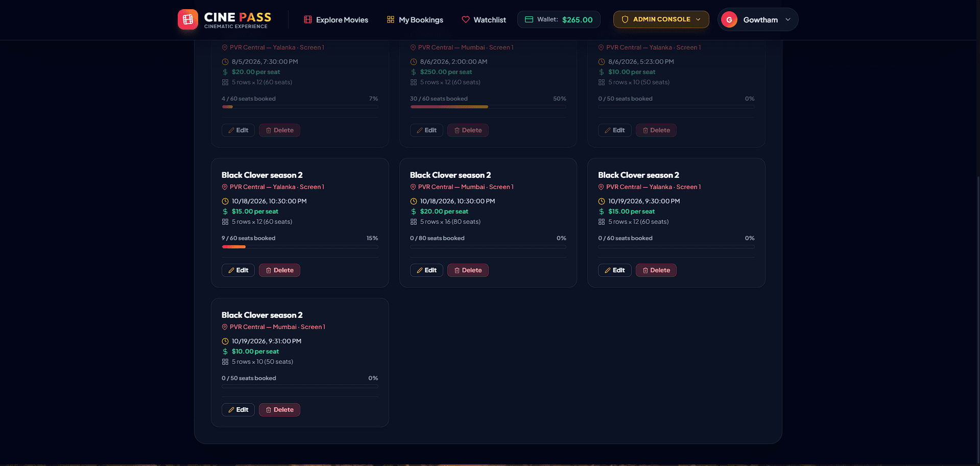Click '0 / 50 seats booked' on 9:31 PM card
This screenshot has width=980, height=466.
249,378
